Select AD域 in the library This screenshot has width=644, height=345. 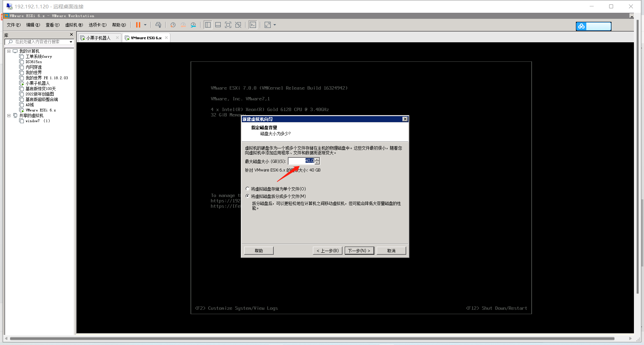coord(30,105)
